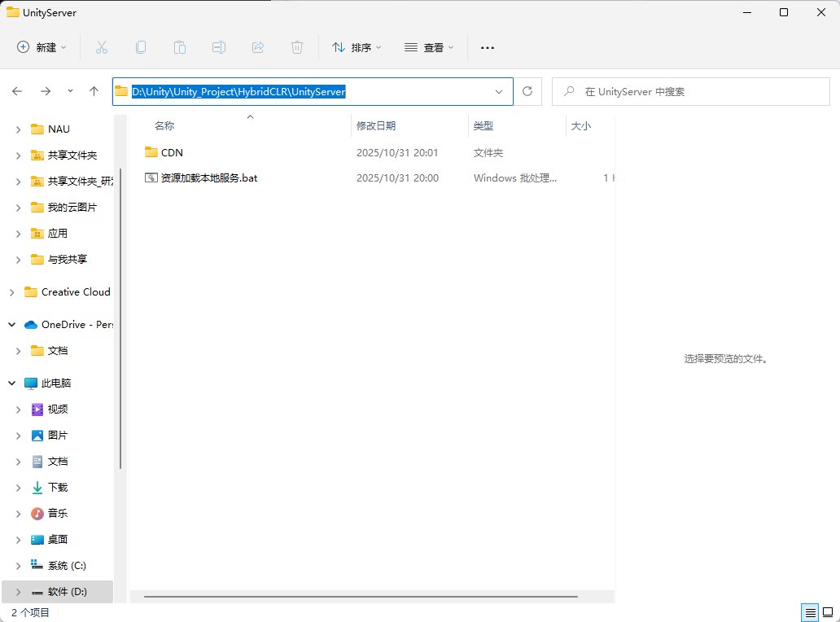Screen dimensions: 840x622
Task: Open the 桌面 desktop folder
Action: pos(50,540)
